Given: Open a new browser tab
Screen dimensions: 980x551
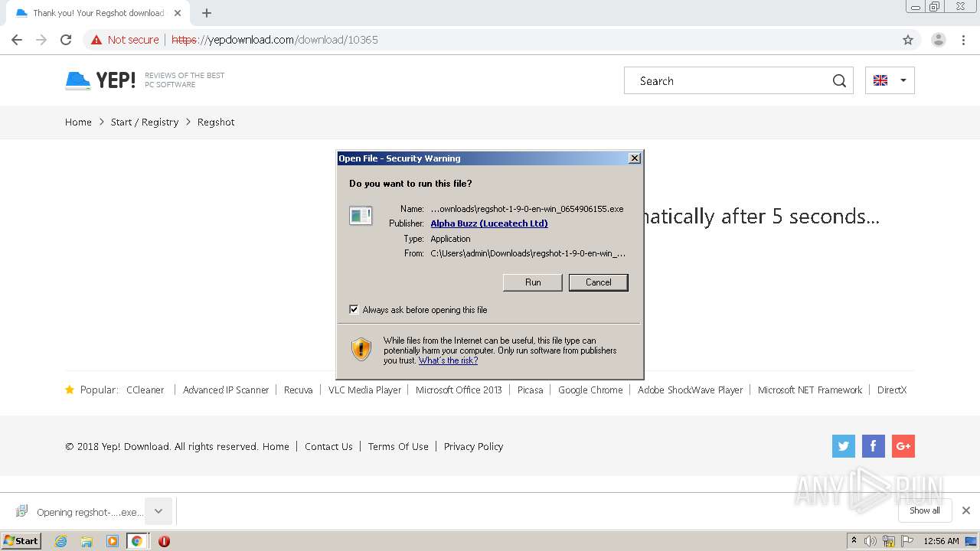Looking at the screenshot, I should pos(207,13).
